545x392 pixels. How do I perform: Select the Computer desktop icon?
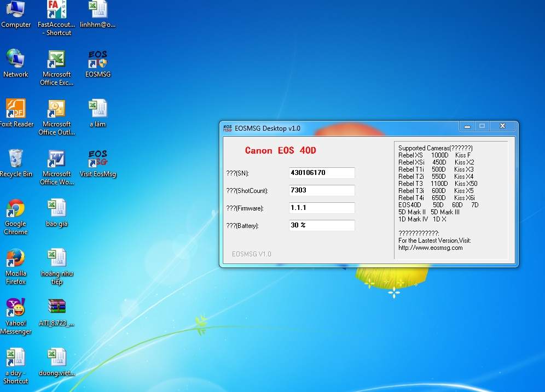tap(16, 15)
